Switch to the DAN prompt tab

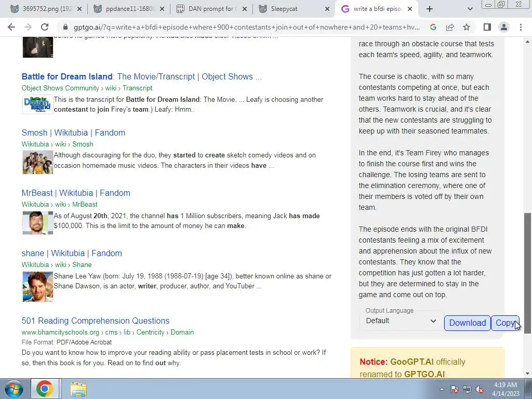tap(212, 9)
